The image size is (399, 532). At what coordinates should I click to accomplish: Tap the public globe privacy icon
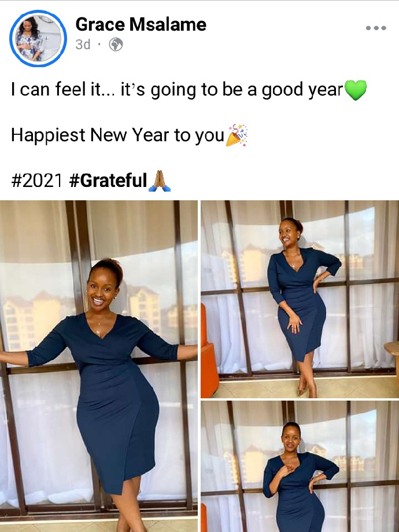click(116, 45)
